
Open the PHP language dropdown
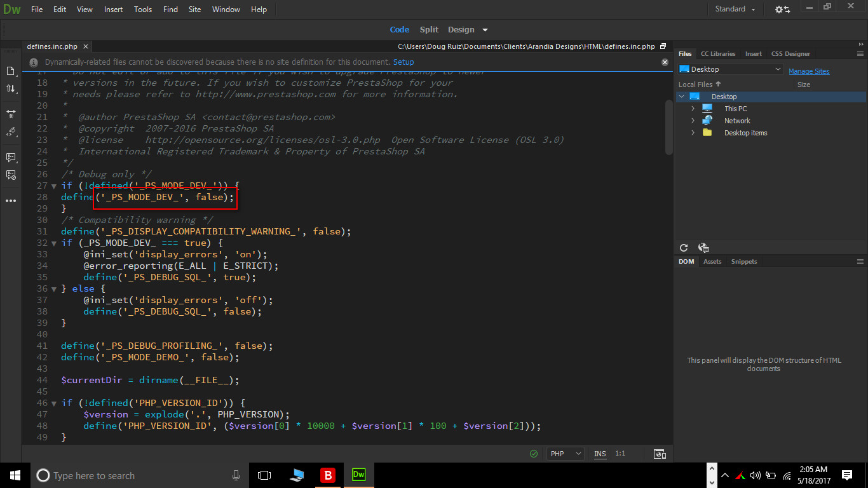pyautogui.click(x=566, y=454)
